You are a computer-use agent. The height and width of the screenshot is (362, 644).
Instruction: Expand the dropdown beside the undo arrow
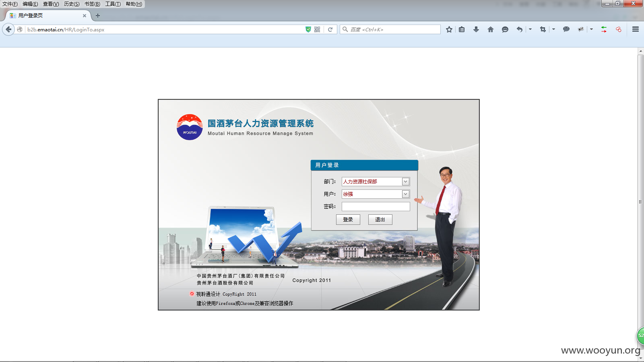click(530, 29)
